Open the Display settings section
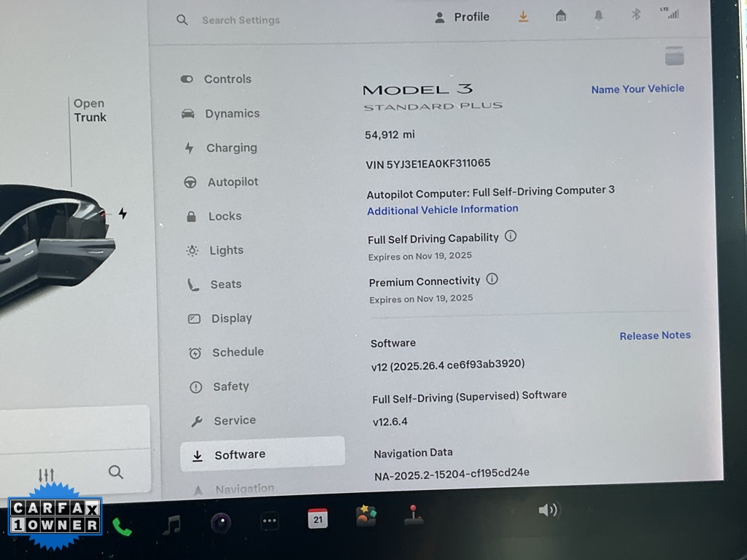The width and height of the screenshot is (747, 560). [220, 318]
